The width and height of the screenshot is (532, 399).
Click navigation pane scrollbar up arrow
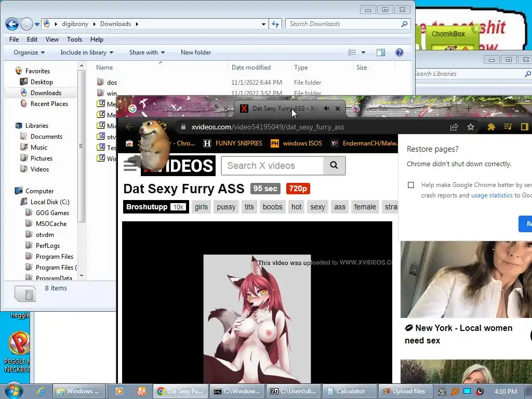(x=81, y=65)
